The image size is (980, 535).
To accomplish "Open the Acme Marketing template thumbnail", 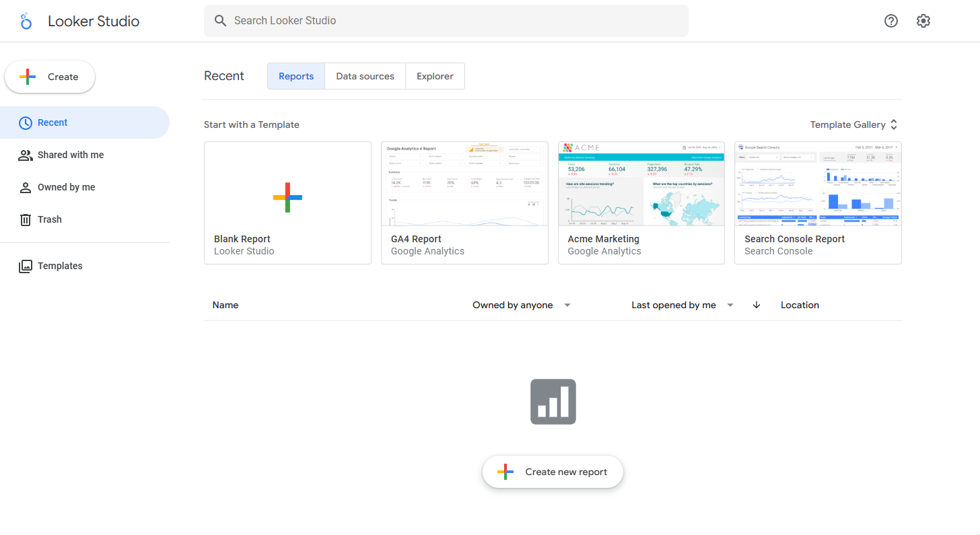I will [641, 184].
